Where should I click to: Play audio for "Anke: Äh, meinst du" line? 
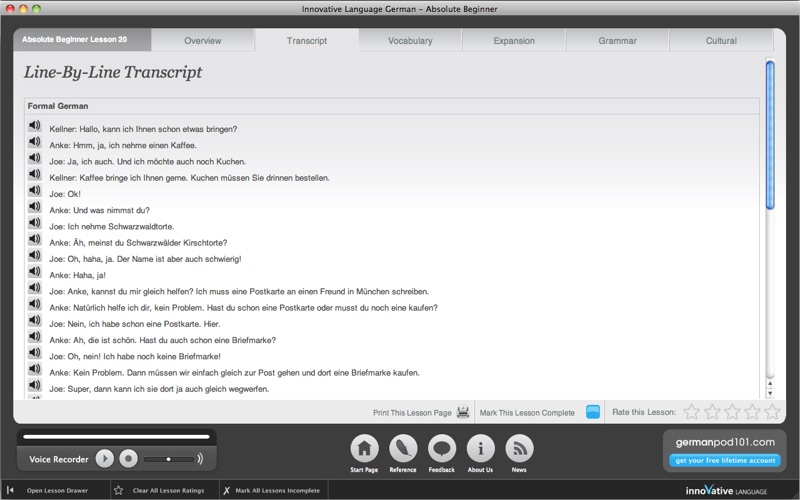tap(35, 239)
